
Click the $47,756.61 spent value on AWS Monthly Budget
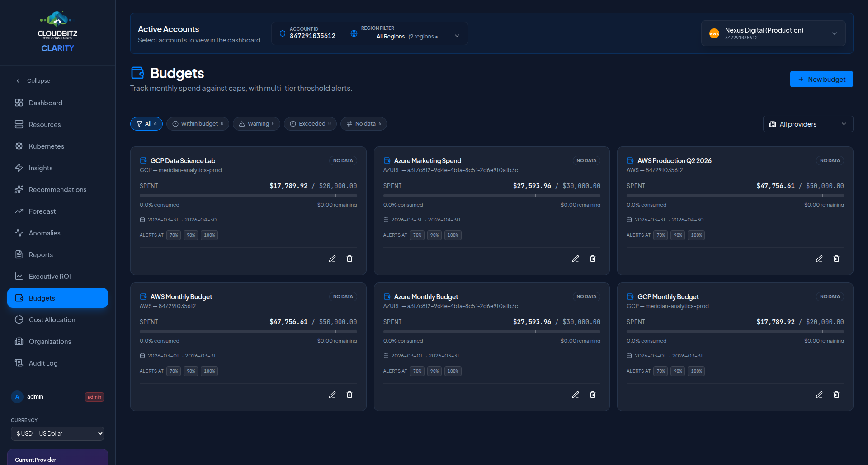288,322
